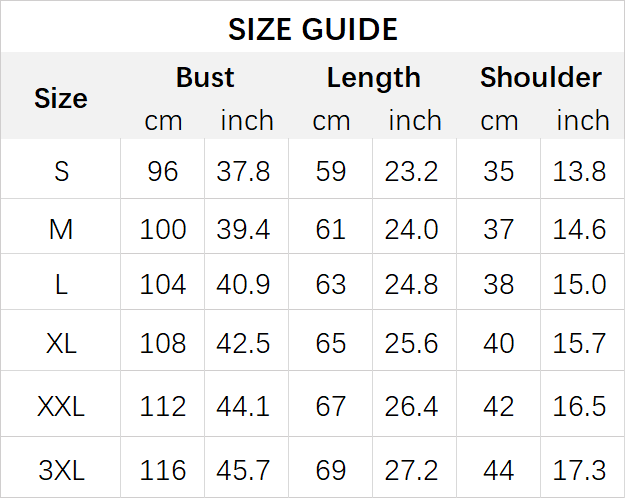
Task: Click length value 24.8 inch
Action: click(412, 284)
